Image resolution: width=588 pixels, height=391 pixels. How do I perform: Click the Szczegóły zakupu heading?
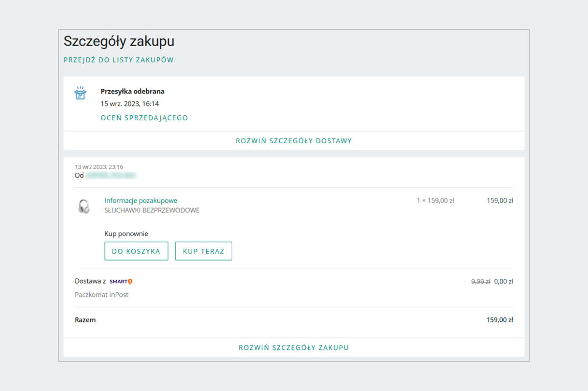[119, 41]
